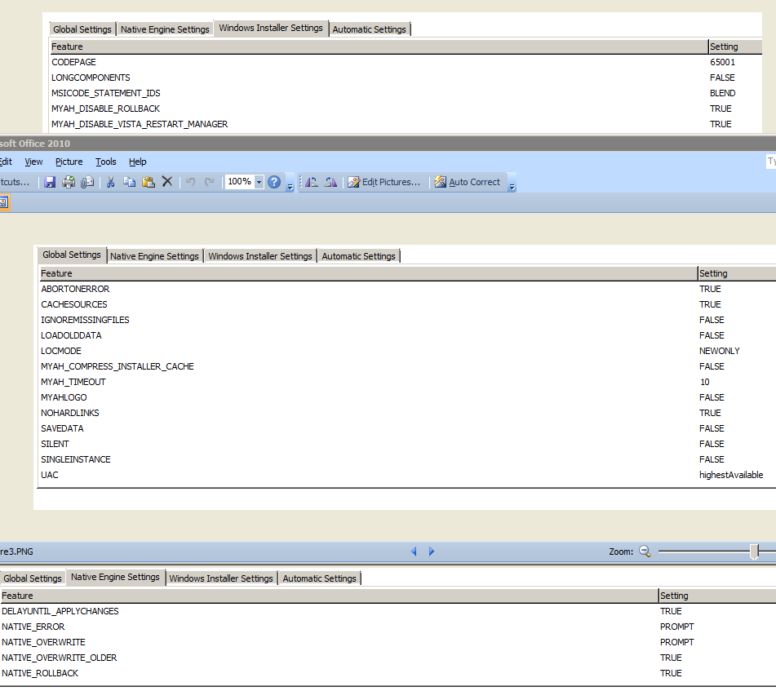Click the NEWONLY setting value
This screenshot has height=700, width=776.
tap(720, 352)
